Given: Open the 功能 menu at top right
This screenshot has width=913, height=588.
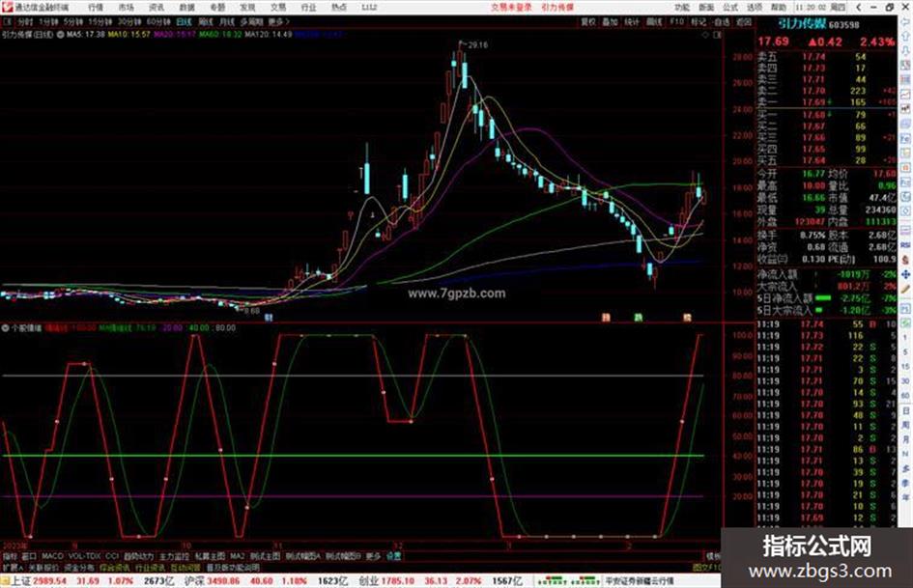Looking at the screenshot, I should [x=682, y=7].
